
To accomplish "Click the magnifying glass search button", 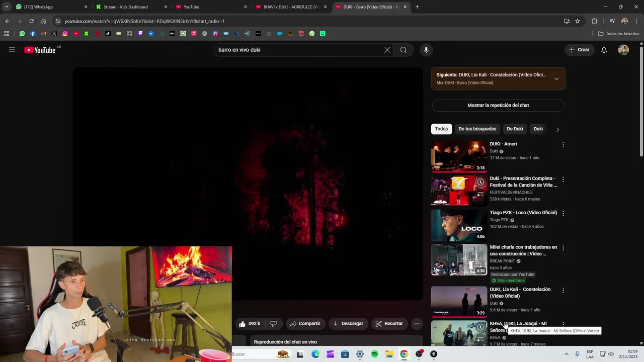I will 404,50.
